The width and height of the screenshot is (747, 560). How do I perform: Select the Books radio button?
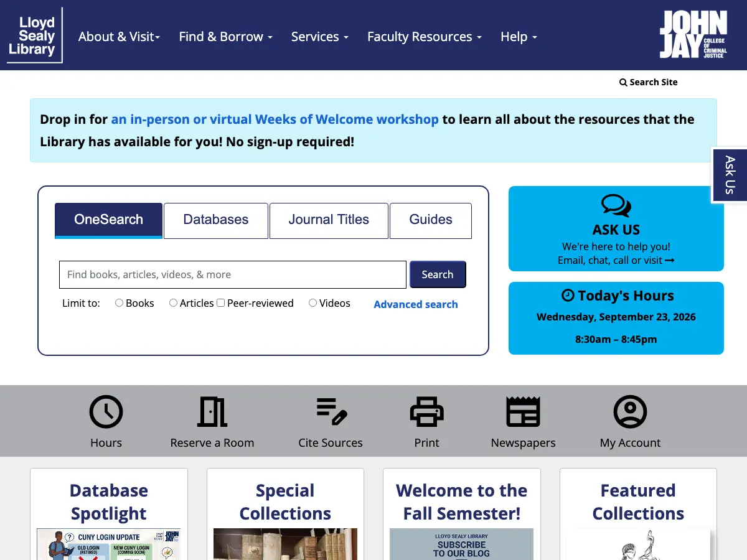[119, 303]
